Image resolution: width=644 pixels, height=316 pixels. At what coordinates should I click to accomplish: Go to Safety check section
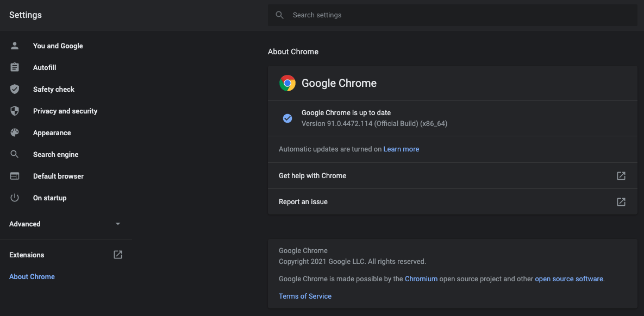coord(54,90)
